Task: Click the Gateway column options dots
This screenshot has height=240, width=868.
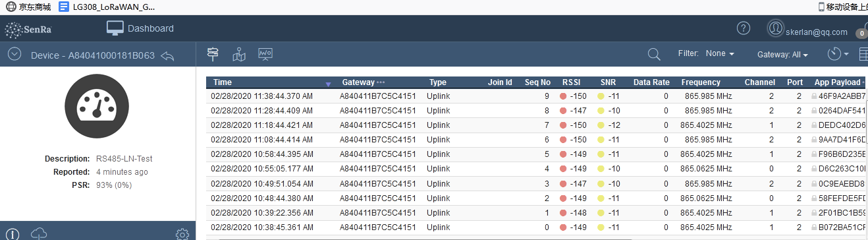Action: pos(381,82)
